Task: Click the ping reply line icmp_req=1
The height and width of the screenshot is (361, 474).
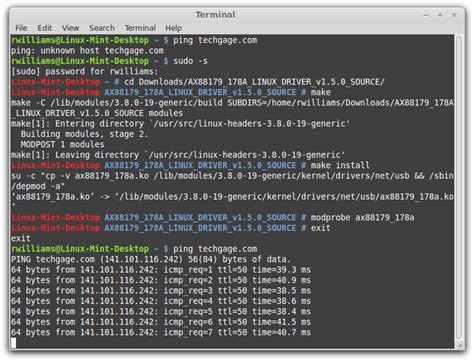Action: [x=161, y=270]
